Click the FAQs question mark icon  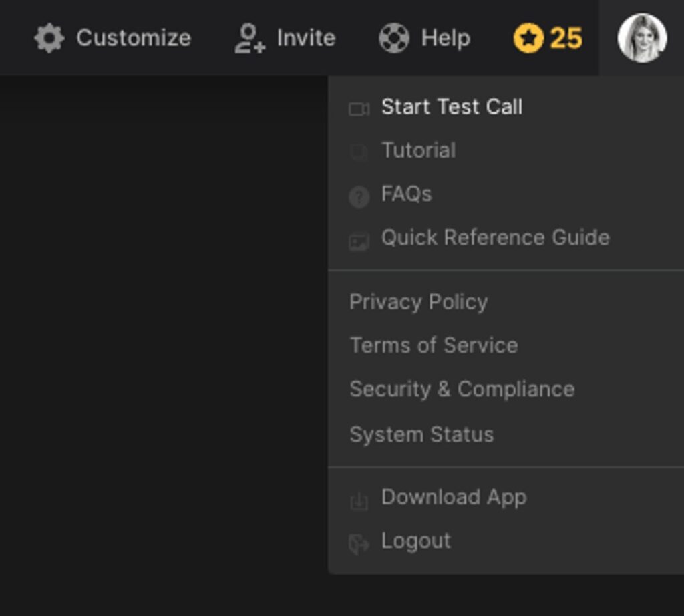pos(359,196)
